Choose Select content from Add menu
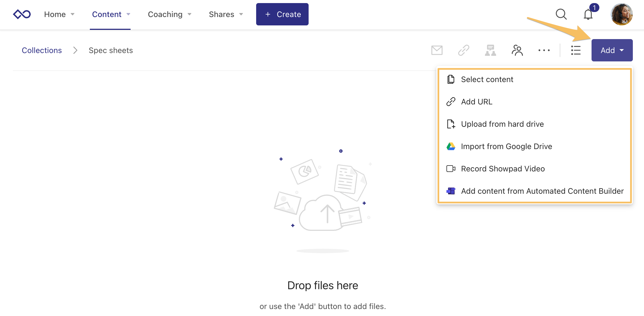 [x=535, y=79]
